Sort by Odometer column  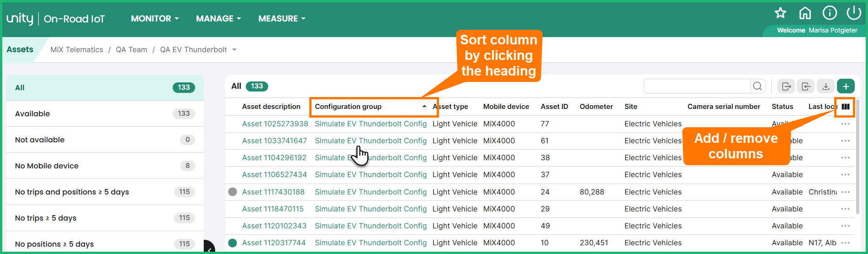(596, 107)
